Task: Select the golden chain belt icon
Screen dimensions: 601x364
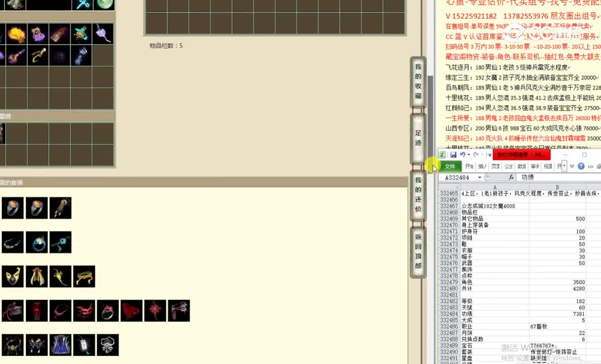Action: tap(84, 276)
